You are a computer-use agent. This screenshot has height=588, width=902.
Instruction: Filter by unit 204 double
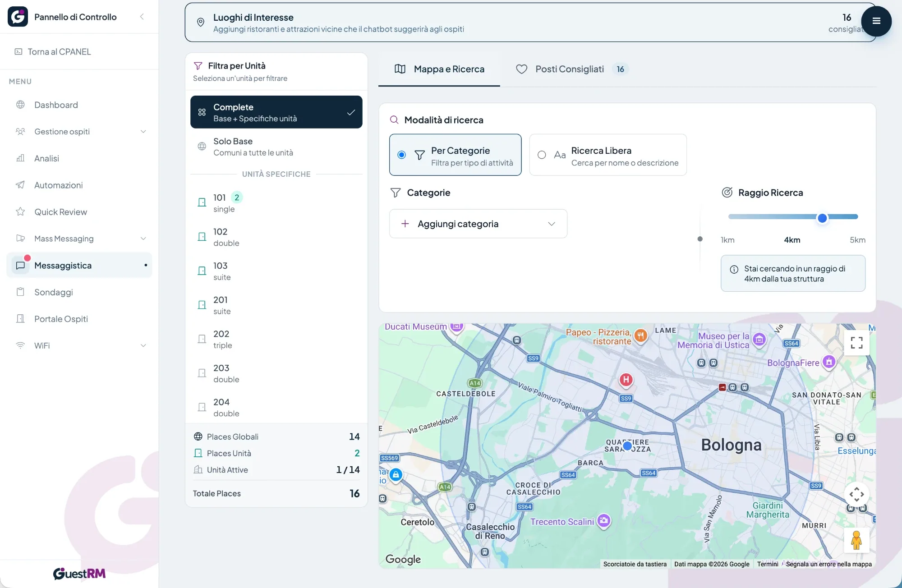[276, 407]
